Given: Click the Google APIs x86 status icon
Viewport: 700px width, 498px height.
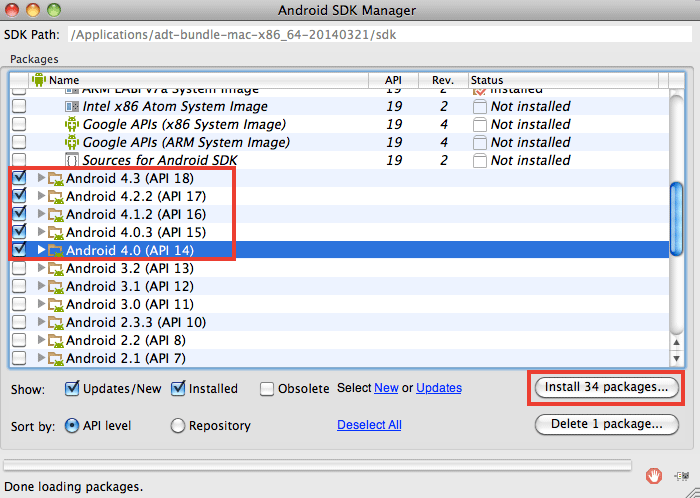Looking at the screenshot, I should (x=479, y=124).
